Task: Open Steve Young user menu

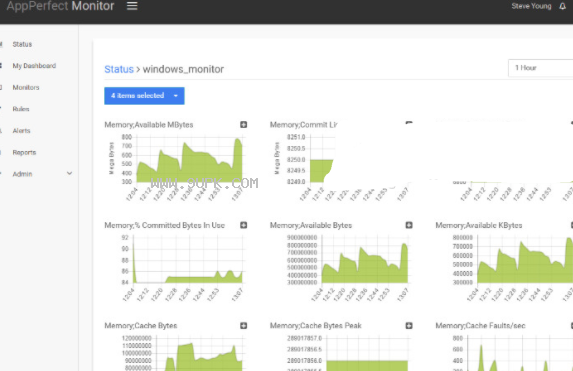Action: pyautogui.click(x=531, y=6)
